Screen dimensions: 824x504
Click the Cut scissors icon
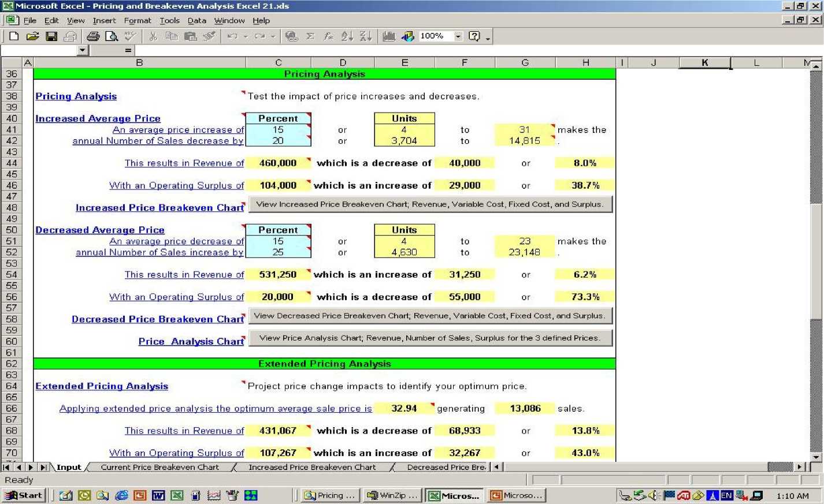pyautogui.click(x=153, y=36)
